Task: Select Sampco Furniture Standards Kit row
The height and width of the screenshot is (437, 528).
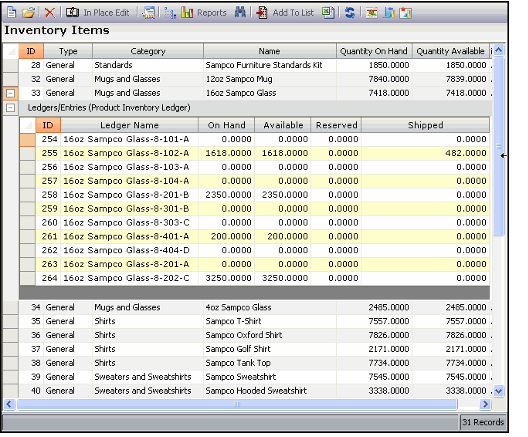Action: [255, 65]
